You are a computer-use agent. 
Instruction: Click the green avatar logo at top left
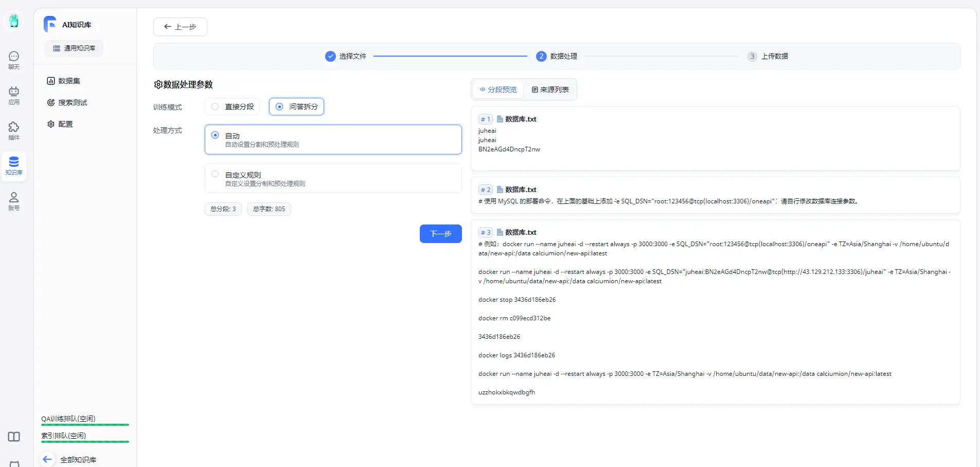click(x=14, y=21)
